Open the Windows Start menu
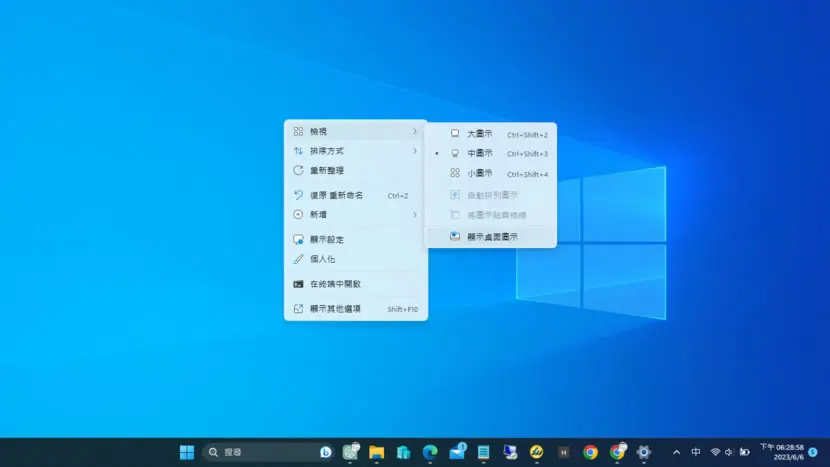830x467 pixels. coord(186,452)
